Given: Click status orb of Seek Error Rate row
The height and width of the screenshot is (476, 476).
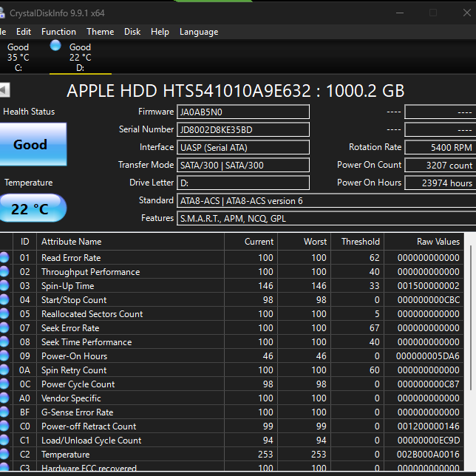Looking at the screenshot, I should pyautogui.click(x=4, y=327).
